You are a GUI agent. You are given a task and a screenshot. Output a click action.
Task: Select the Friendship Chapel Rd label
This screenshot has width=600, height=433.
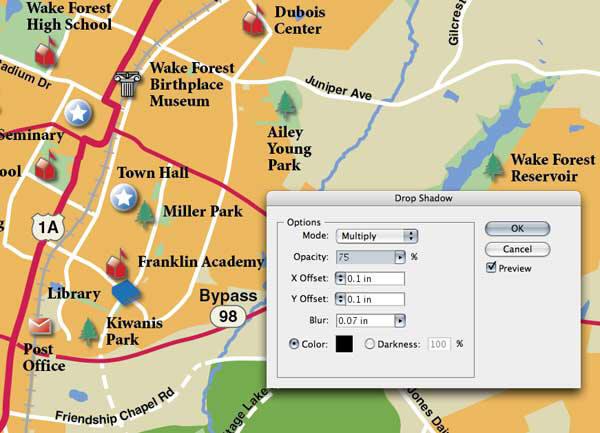click(116, 407)
